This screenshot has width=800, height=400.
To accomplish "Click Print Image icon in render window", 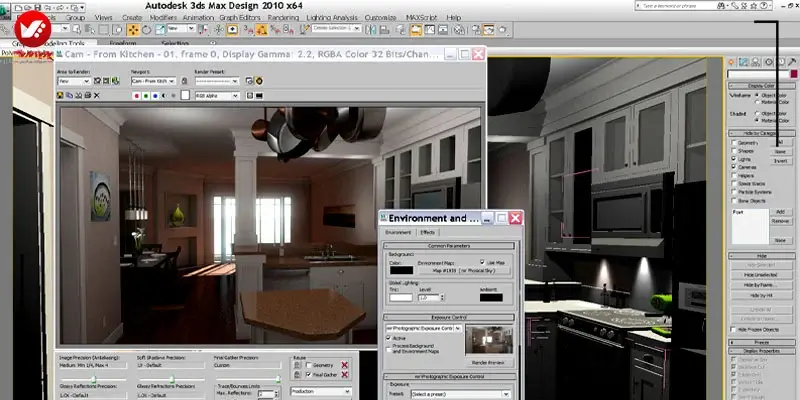I will [x=88, y=95].
